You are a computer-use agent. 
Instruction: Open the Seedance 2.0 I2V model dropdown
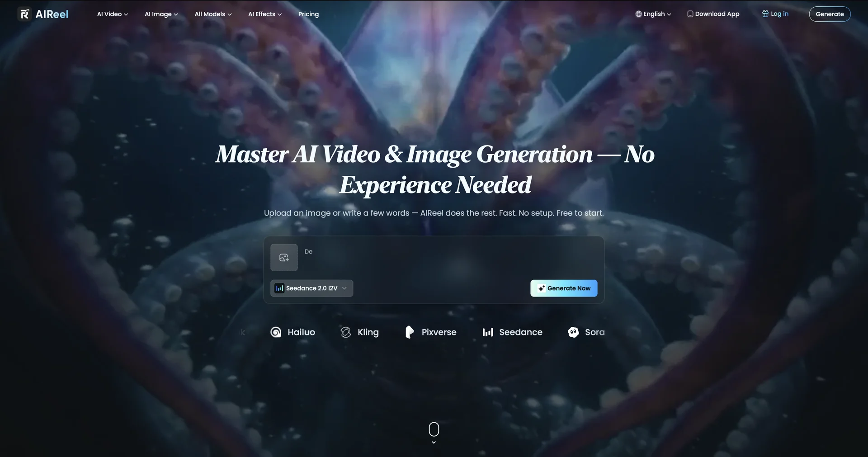pyautogui.click(x=311, y=288)
